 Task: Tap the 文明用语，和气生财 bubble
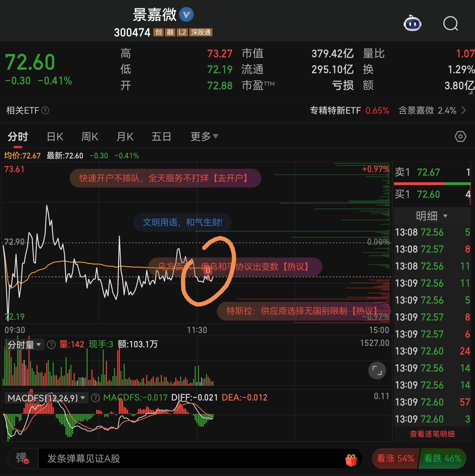click(x=183, y=222)
